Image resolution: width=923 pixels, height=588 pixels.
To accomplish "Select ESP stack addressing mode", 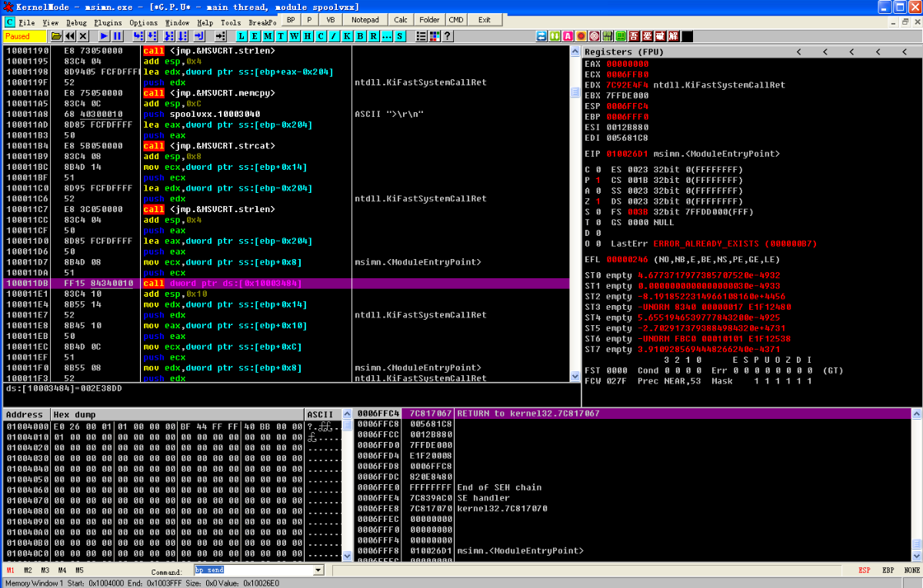I will (865, 570).
